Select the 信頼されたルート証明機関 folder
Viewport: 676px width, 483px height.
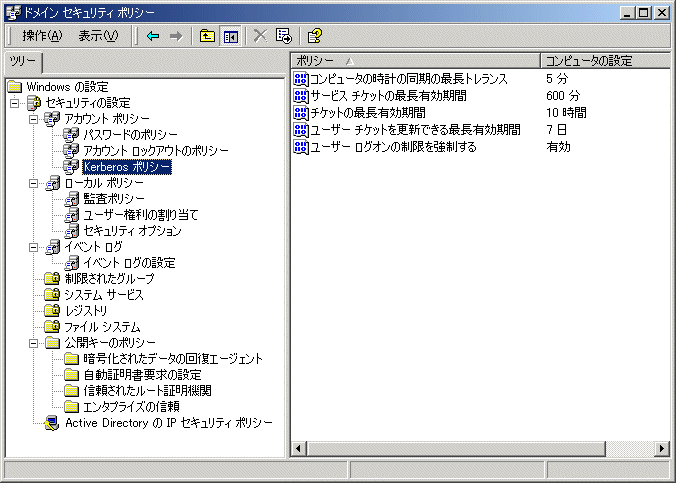[x=147, y=391]
